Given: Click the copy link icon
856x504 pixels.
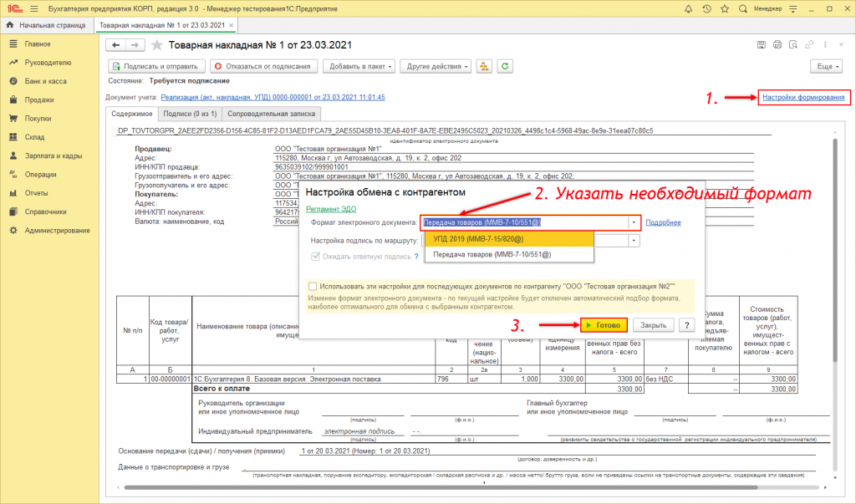Looking at the screenshot, I should (809, 45).
